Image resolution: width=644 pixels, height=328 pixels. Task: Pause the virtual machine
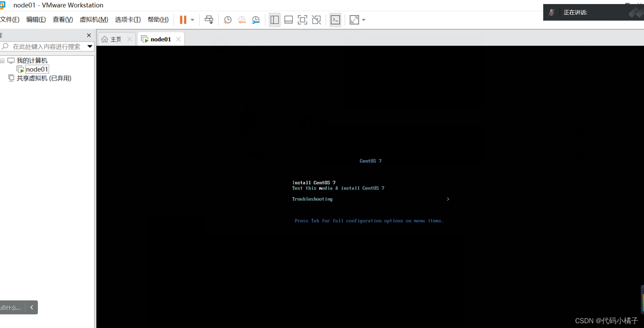[x=183, y=20]
